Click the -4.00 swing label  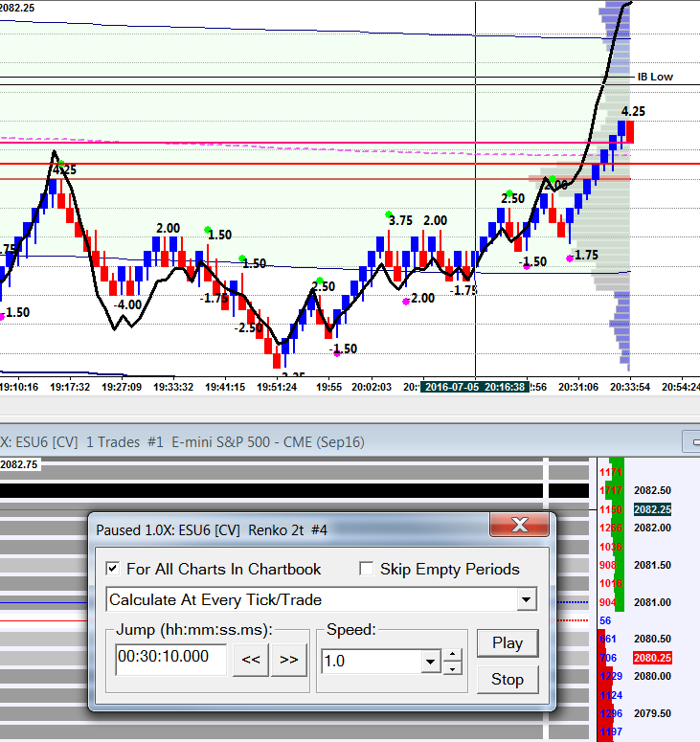[x=127, y=304]
